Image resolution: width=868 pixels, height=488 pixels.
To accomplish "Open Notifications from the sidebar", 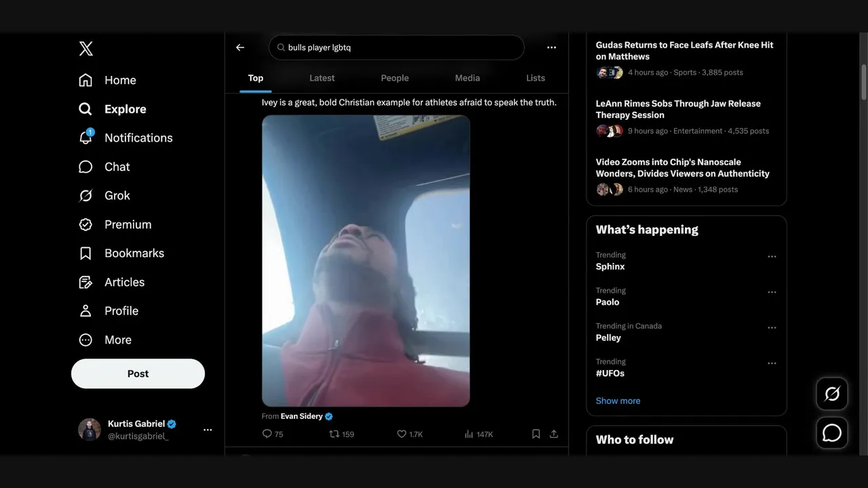I will (125, 138).
